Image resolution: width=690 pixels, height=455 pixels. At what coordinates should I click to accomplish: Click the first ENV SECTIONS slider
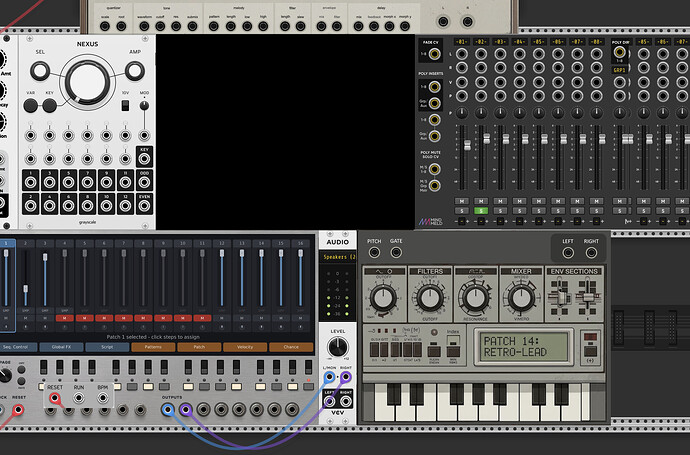coord(561,296)
